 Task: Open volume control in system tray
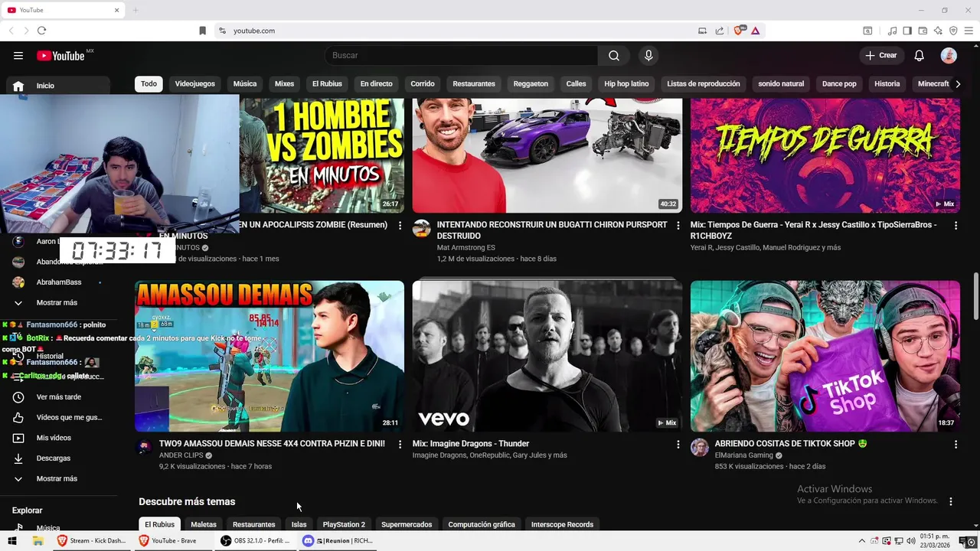pos(912,541)
